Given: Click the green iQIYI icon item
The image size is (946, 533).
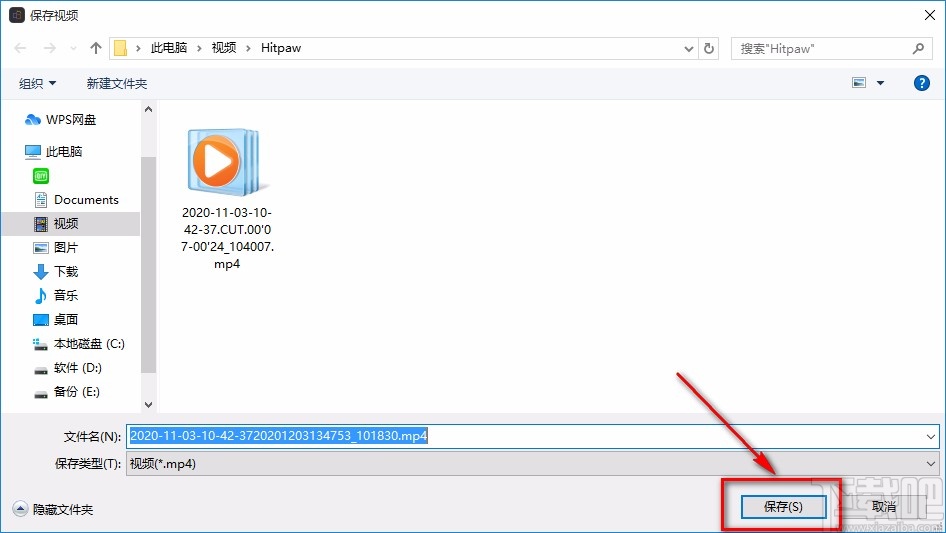Looking at the screenshot, I should pos(41,176).
